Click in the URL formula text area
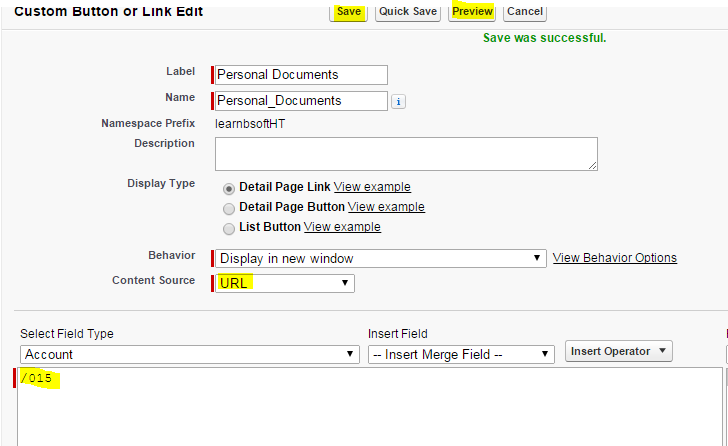Screen dimensions: 728x446 (x=370, y=407)
